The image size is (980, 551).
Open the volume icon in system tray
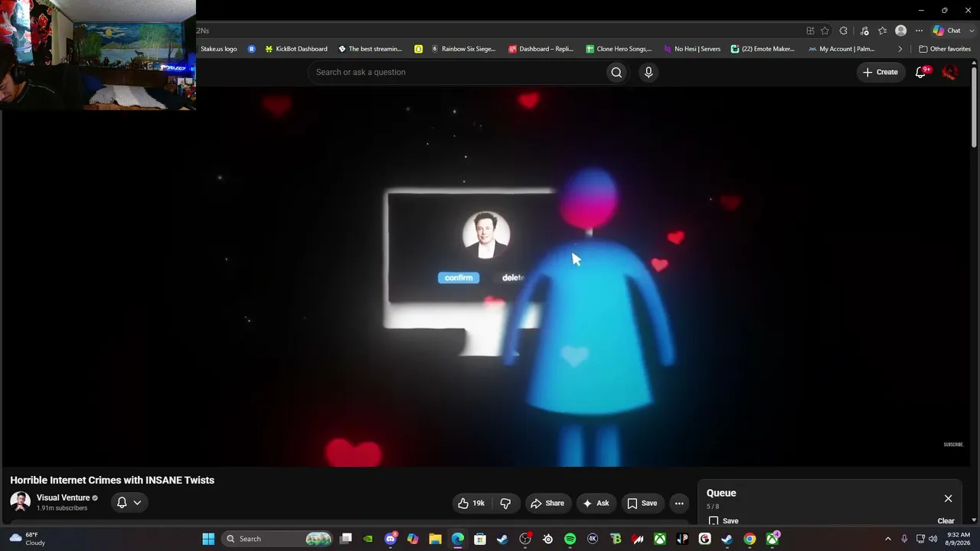(x=933, y=539)
